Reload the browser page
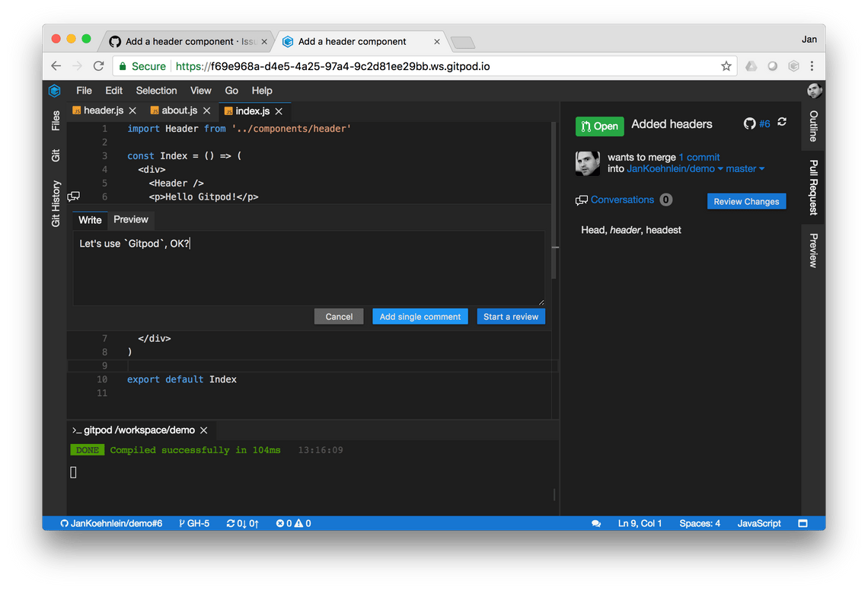The height and width of the screenshot is (591, 868). coord(98,66)
